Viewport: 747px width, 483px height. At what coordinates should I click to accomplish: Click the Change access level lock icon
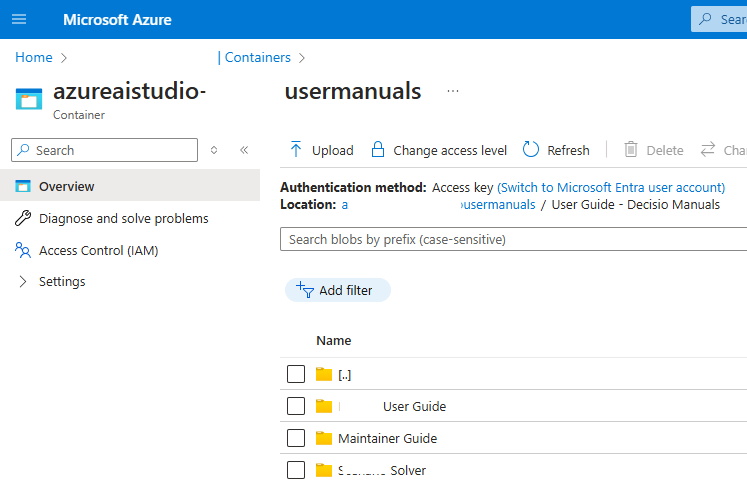pos(378,150)
